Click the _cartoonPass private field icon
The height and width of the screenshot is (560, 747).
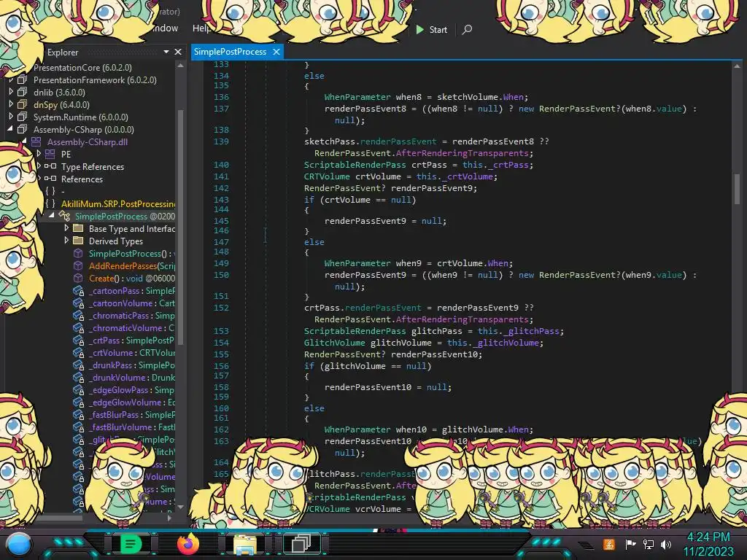(x=79, y=290)
